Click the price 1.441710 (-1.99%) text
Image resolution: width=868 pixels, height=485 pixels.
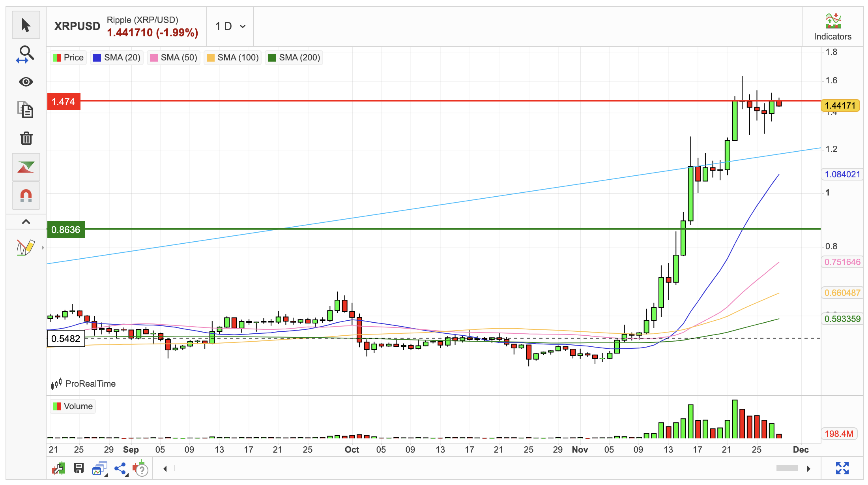pos(152,32)
